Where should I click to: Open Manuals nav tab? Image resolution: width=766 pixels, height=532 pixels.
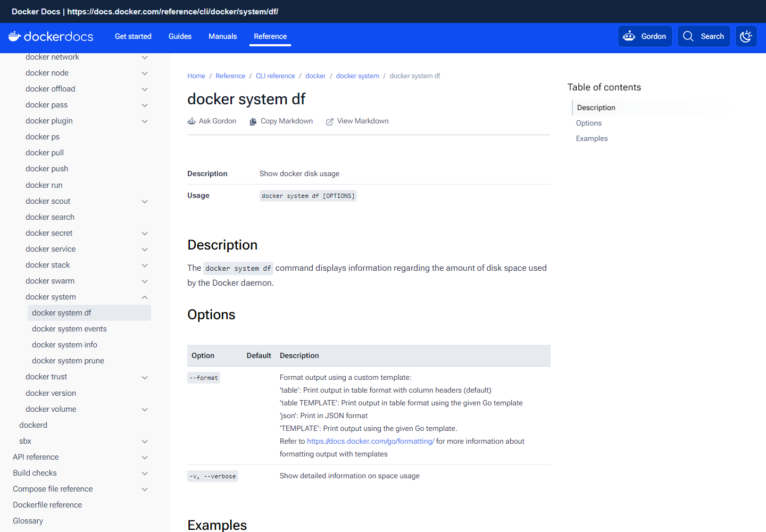222,36
